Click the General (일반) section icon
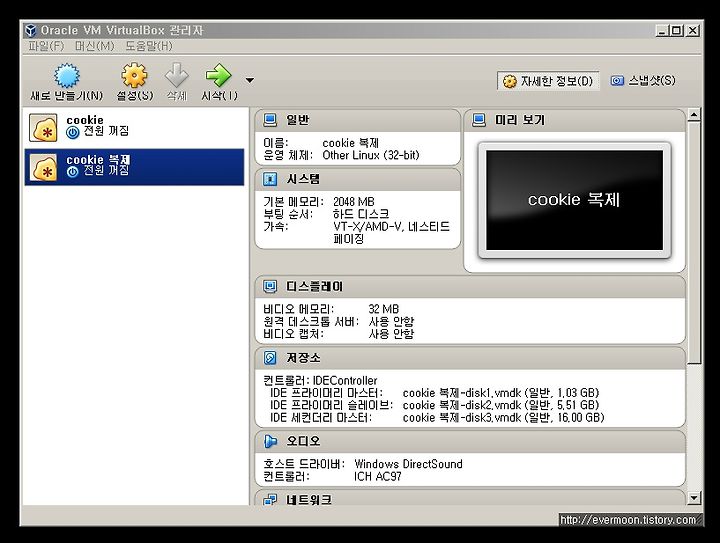 (x=270, y=120)
